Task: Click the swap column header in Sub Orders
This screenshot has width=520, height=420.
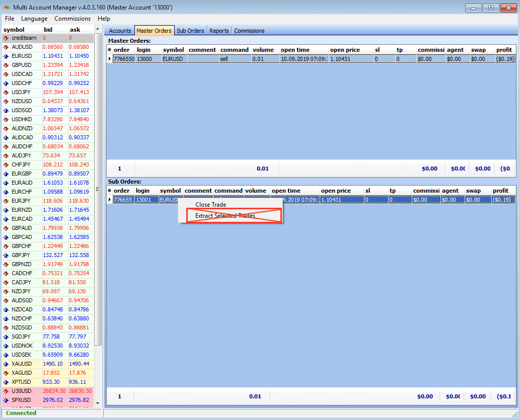Action: pos(478,191)
